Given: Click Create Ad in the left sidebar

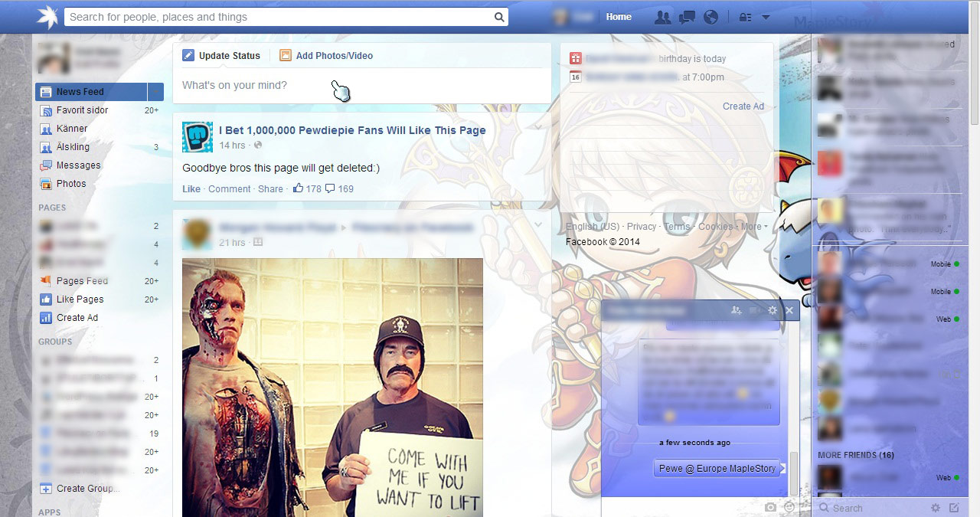Looking at the screenshot, I should coord(77,318).
